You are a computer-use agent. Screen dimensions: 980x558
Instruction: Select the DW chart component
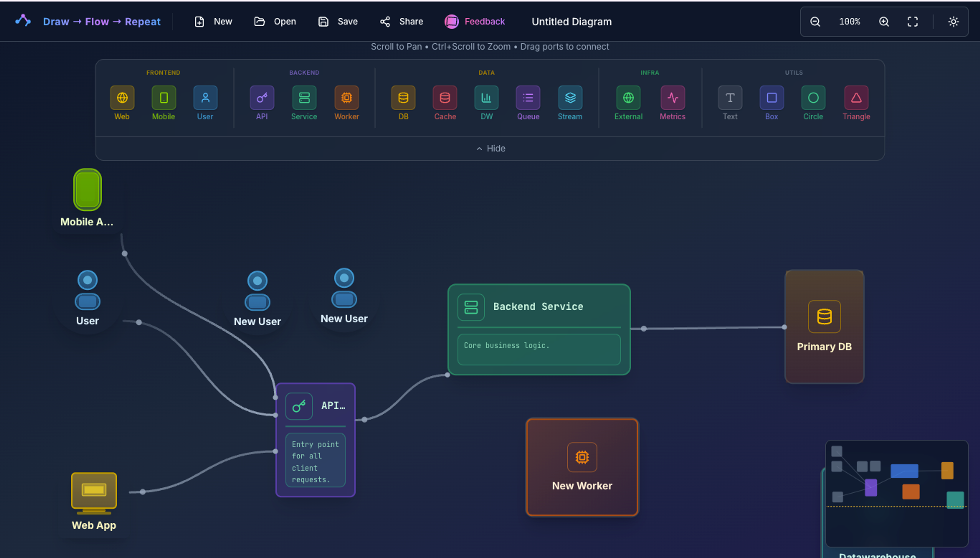pyautogui.click(x=486, y=98)
